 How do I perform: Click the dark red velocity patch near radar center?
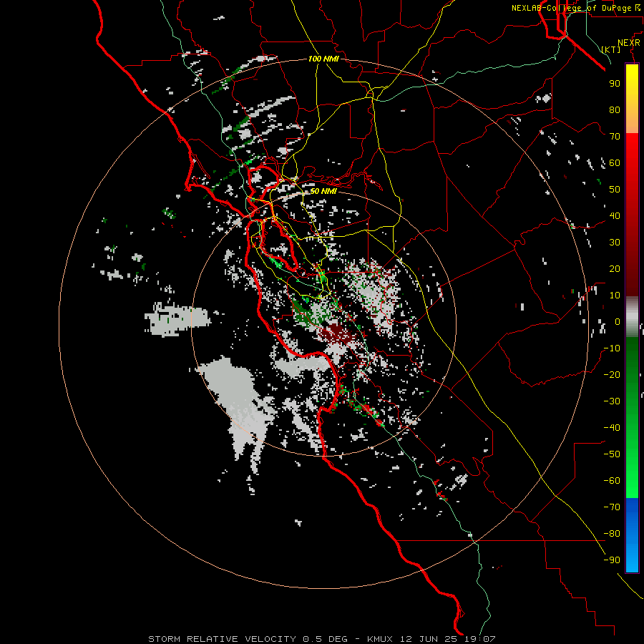[338, 333]
